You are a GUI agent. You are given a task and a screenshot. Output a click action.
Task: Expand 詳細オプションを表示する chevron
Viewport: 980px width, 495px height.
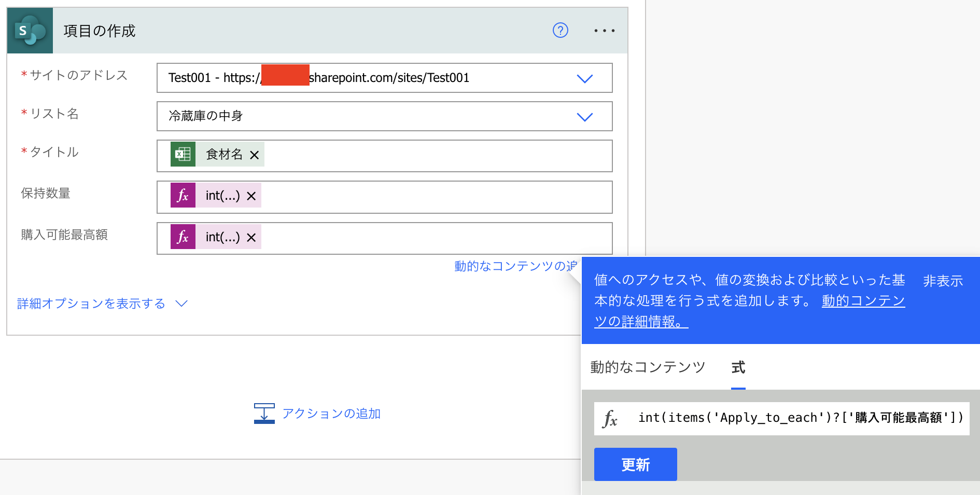[181, 304]
